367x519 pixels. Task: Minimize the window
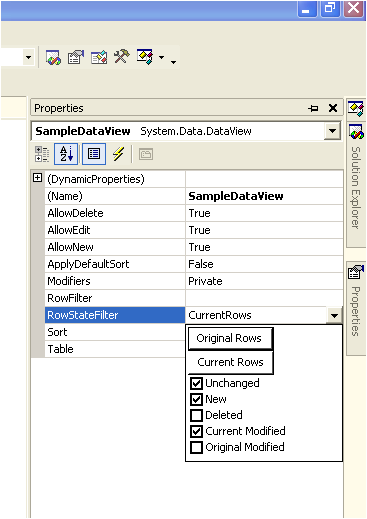pos(307,8)
